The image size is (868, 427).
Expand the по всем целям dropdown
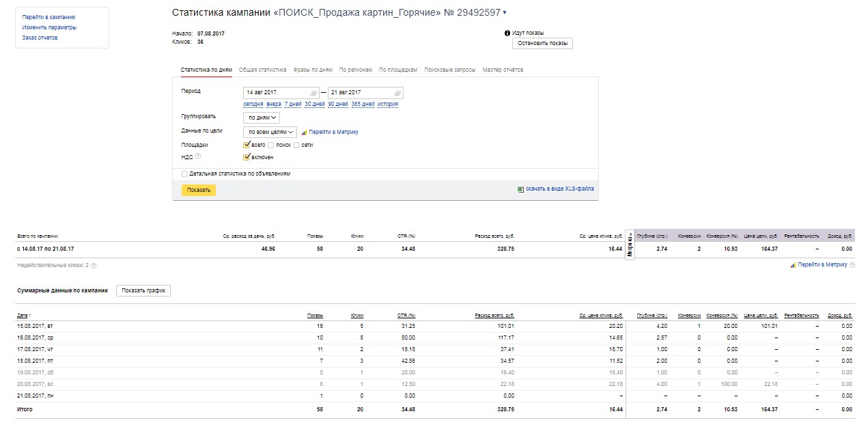(x=270, y=133)
